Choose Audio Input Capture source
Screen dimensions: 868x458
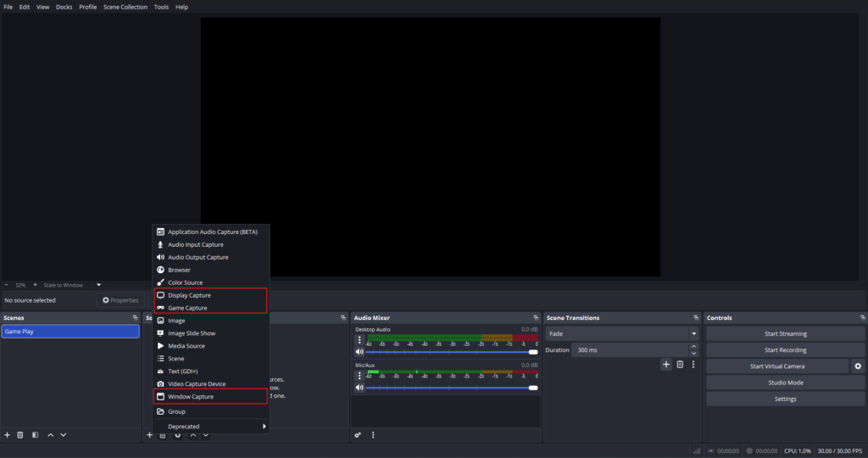coord(211,245)
